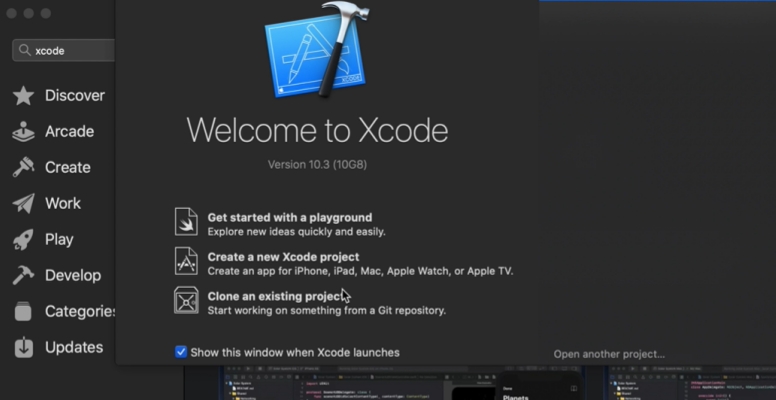This screenshot has width=776, height=400.
Task: Click the Arcade joystick icon
Action: (x=23, y=132)
